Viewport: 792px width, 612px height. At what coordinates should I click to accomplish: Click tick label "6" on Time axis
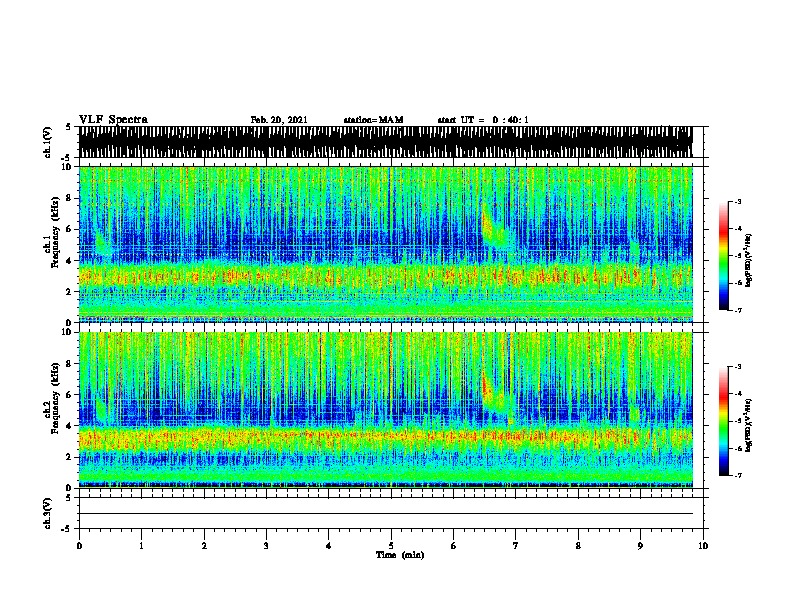(x=454, y=546)
